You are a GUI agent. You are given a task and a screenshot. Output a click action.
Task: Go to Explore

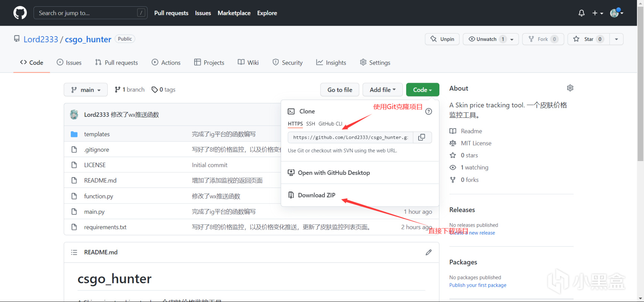[267, 13]
